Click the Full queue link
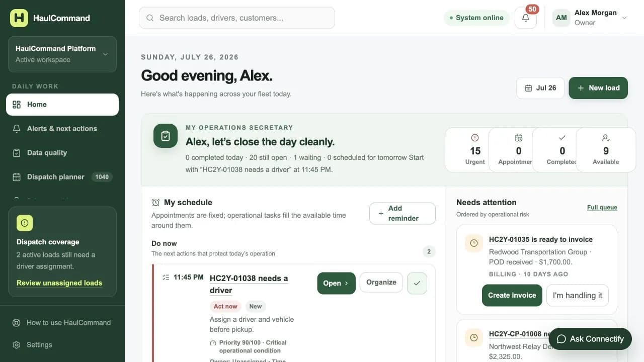The width and height of the screenshot is (644, 362). click(x=602, y=208)
